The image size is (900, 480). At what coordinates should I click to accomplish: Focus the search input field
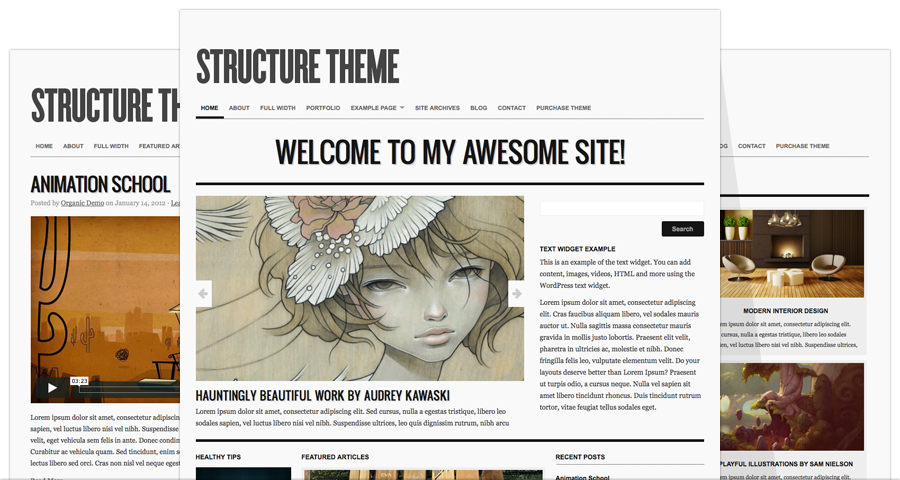coord(622,208)
